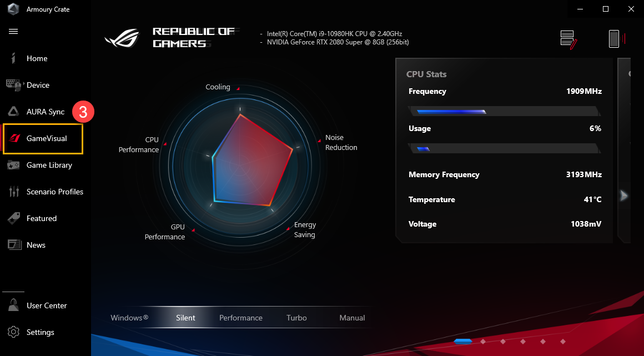
Task: Click the Featured tag icon
Action: (x=13, y=218)
